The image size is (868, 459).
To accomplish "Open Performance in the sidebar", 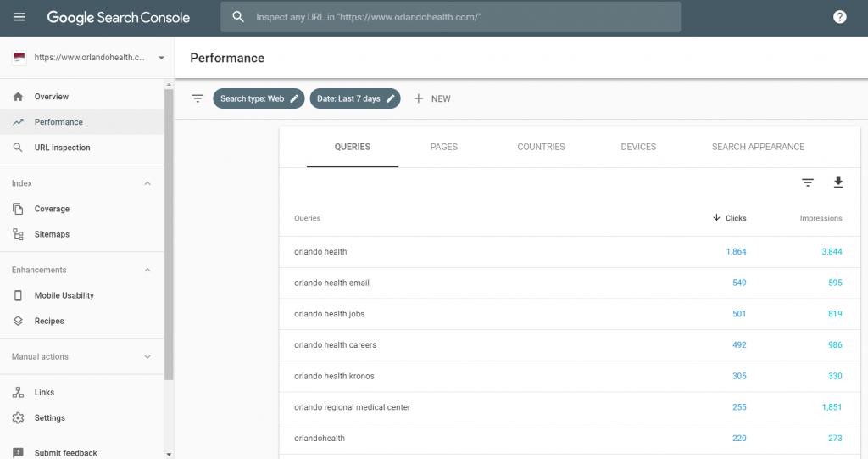I will click(82, 122).
